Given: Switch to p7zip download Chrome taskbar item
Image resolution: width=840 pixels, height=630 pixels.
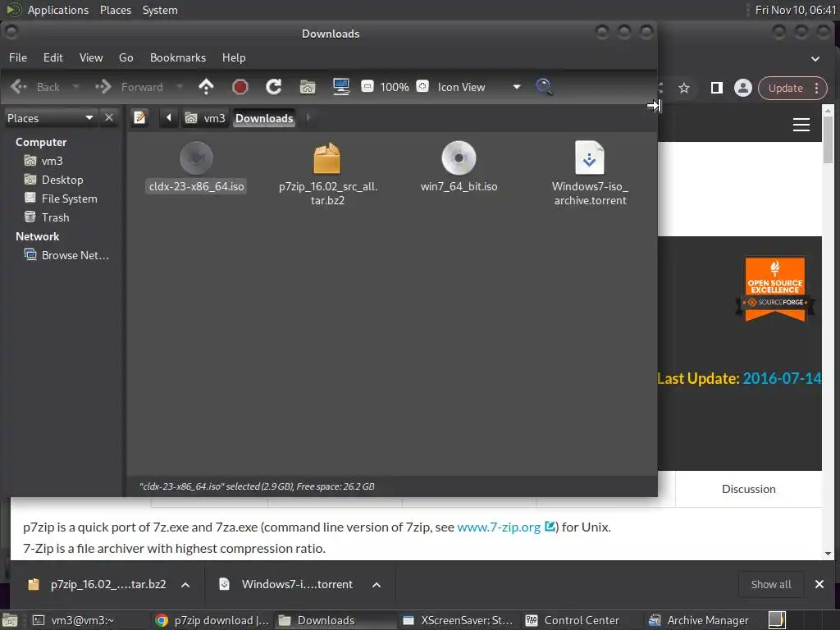Looking at the screenshot, I should (212, 620).
